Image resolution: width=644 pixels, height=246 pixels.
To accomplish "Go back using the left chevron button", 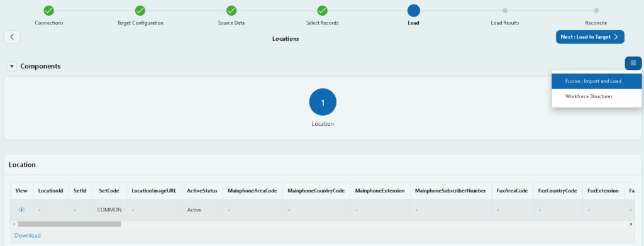I will (x=12, y=37).
